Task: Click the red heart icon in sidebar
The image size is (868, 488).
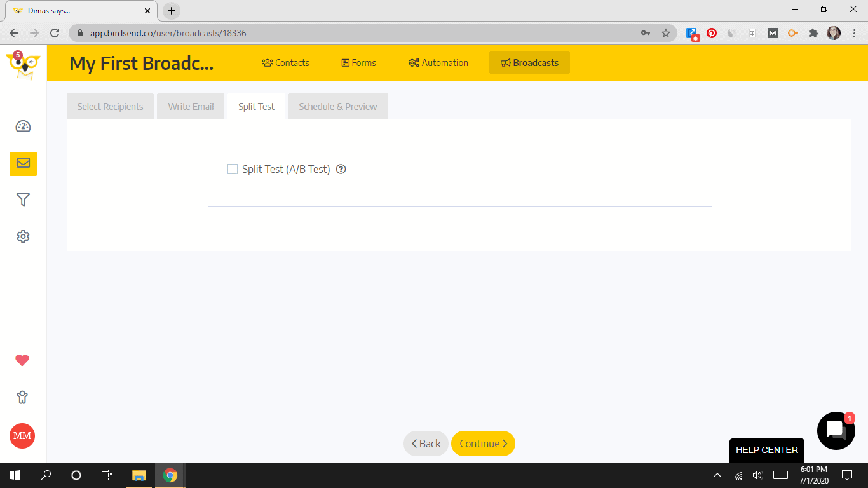Action: click(x=22, y=360)
